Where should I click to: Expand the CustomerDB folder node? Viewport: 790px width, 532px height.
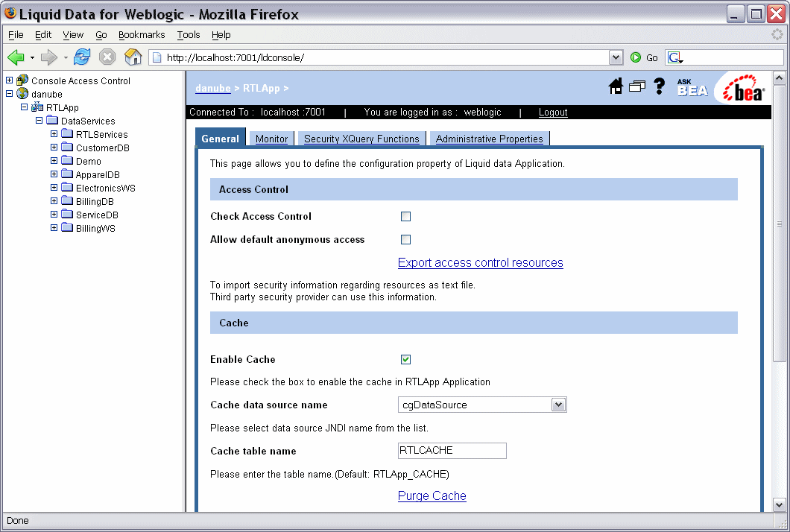(54, 147)
